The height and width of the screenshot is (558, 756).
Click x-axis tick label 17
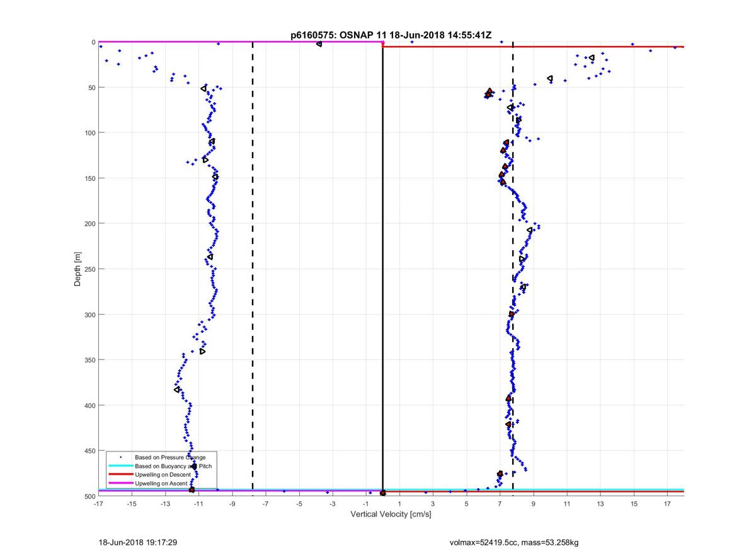[667, 504]
